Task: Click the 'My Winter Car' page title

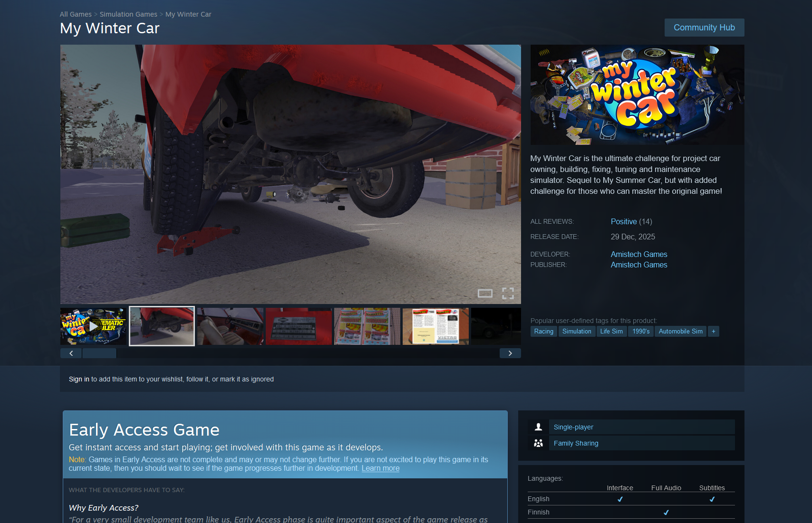Action: pos(110,29)
